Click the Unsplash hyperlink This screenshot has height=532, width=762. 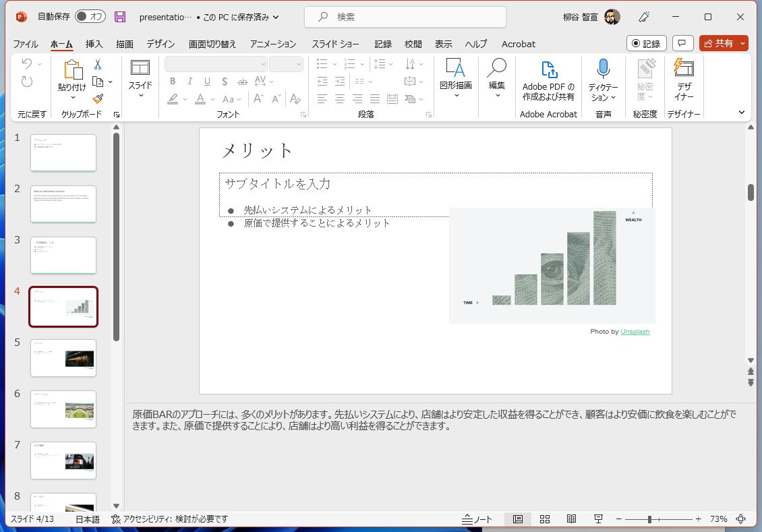(x=635, y=332)
